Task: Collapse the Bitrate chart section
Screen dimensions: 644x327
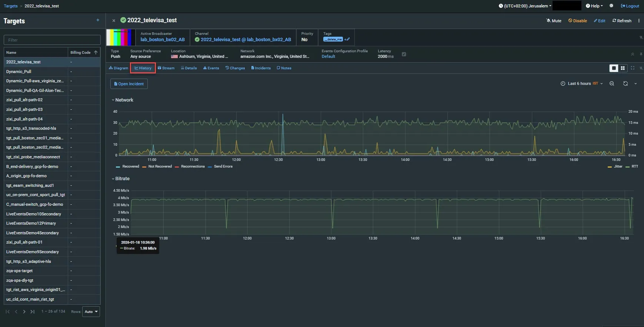Action: click(x=121, y=179)
